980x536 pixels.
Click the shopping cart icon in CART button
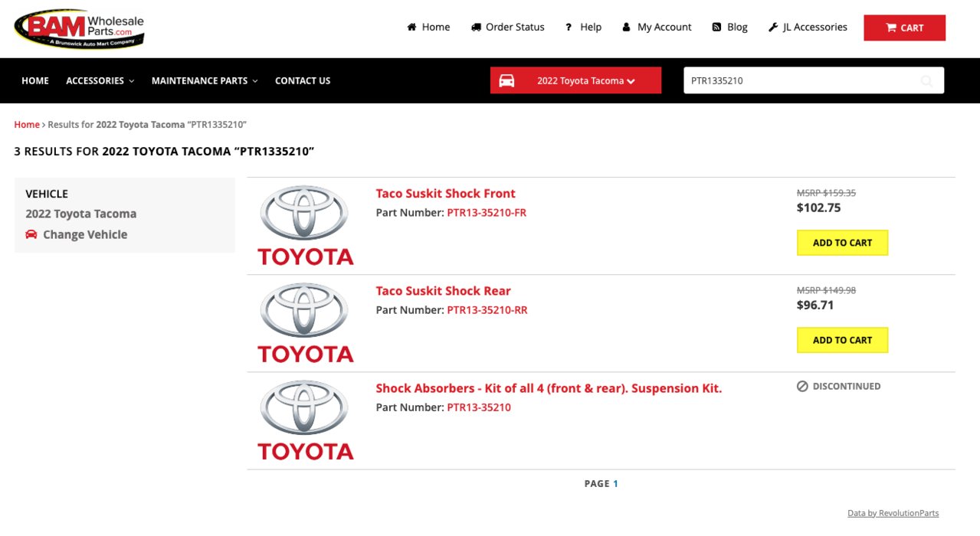(x=891, y=28)
